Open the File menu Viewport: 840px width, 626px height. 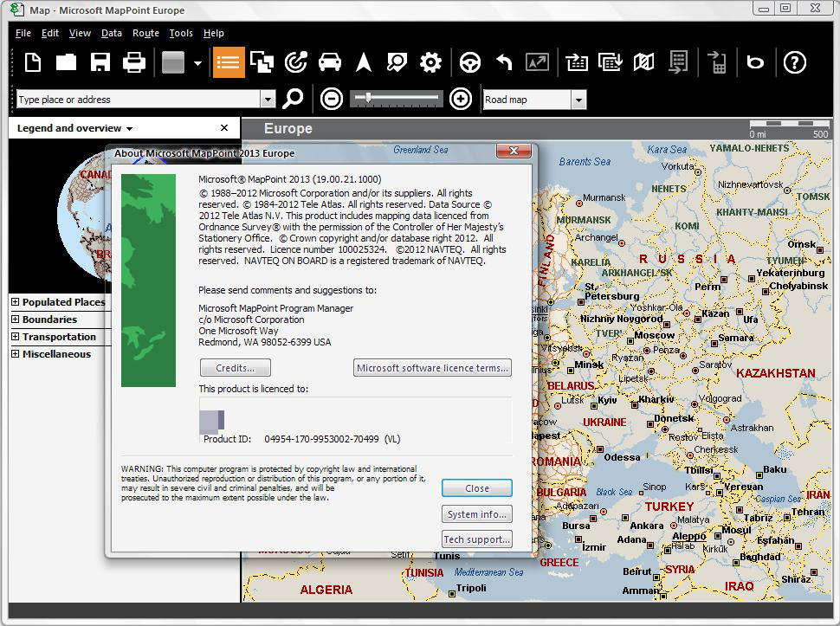pos(23,33)
